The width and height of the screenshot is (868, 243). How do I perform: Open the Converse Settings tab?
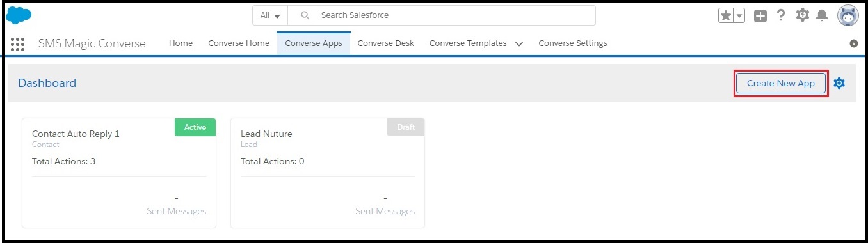click(x=573, y=43)
